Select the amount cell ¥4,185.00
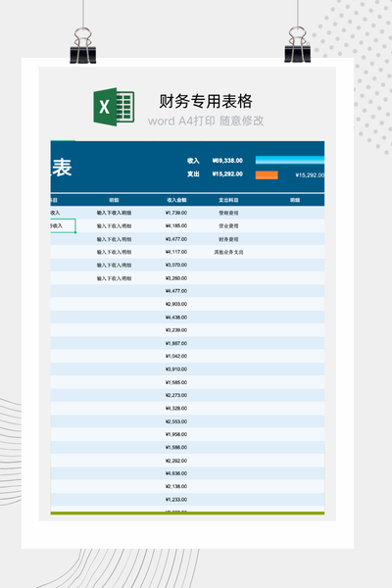Viewport: 392px width, 588px height. [x=176, y=225]
